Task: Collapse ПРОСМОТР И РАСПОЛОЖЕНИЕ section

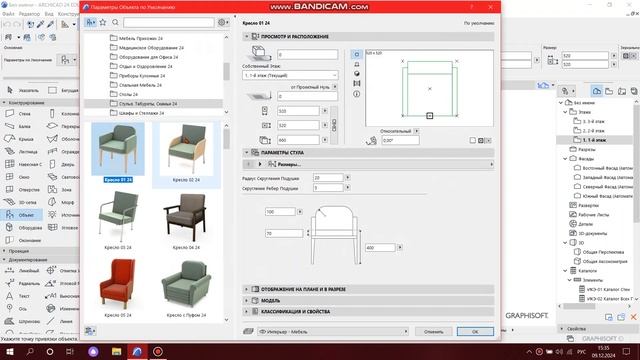Action: coord(247,36)
